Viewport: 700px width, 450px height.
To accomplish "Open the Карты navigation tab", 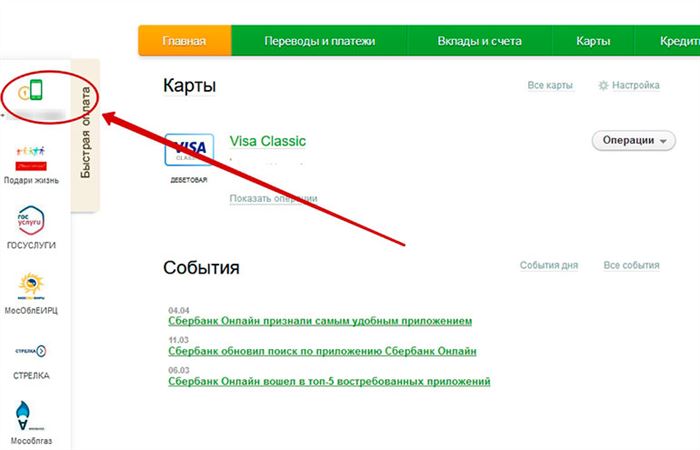I will (593, 41).
